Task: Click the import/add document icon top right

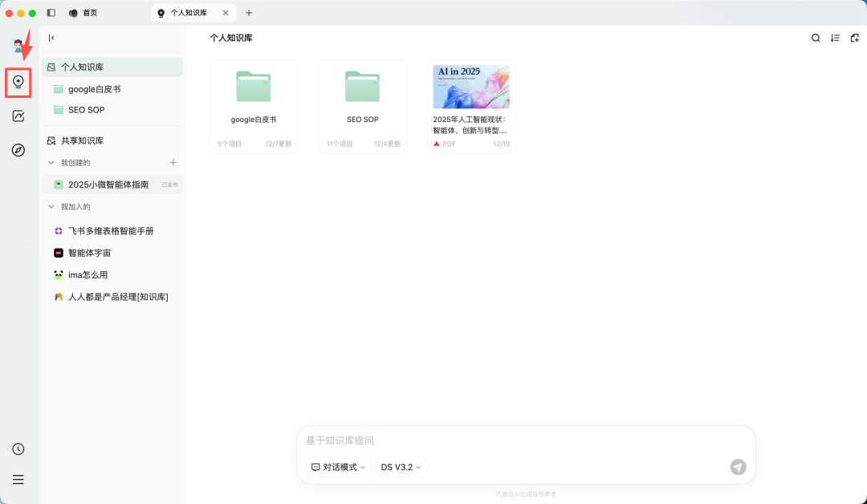Action: (854, 38)
